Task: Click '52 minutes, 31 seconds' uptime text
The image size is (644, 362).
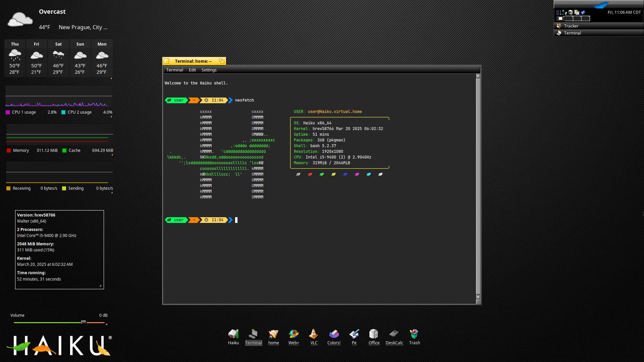Action: pyautogui.click(x=39, y=279)
